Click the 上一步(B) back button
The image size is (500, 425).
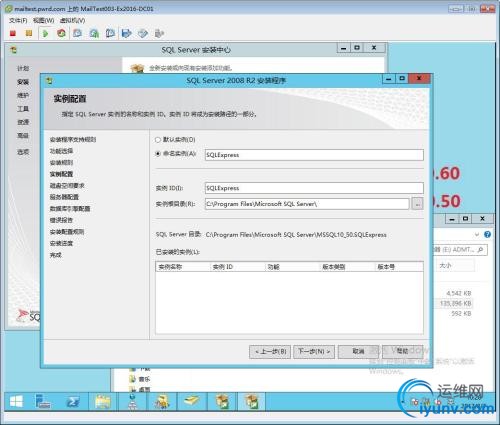pyautogui.click(x=270, y=351)
